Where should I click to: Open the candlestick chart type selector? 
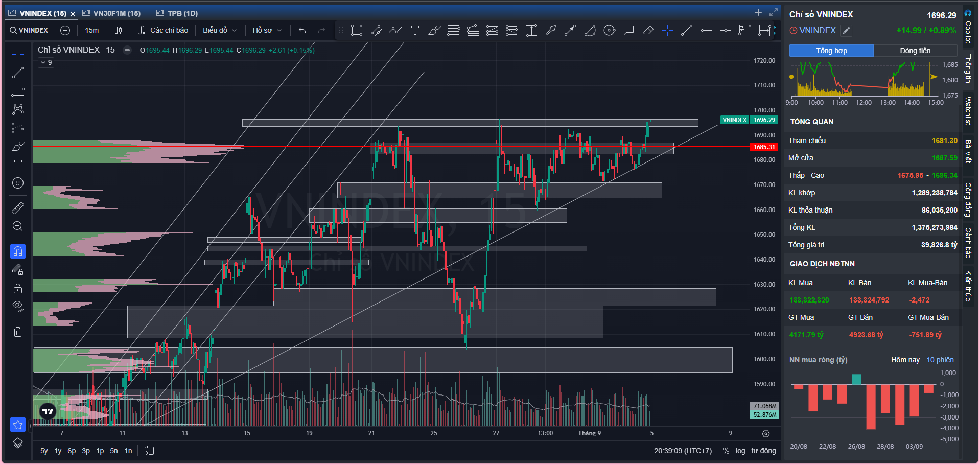coord(118,30)
